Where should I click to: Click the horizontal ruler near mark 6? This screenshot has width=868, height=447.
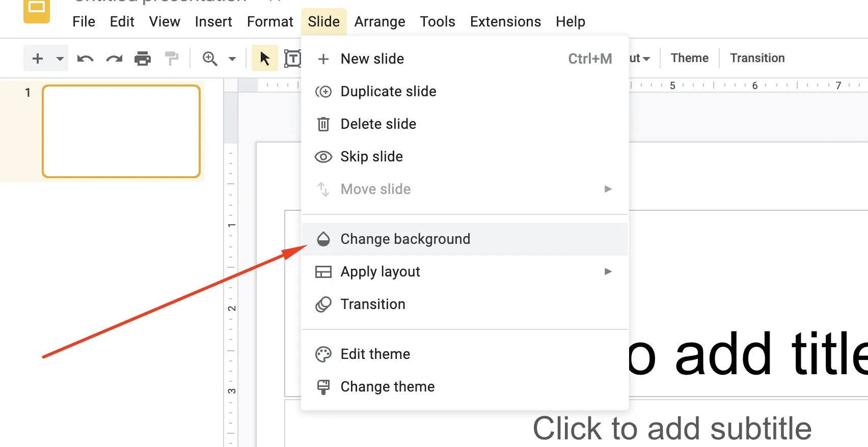coord(755,85)
